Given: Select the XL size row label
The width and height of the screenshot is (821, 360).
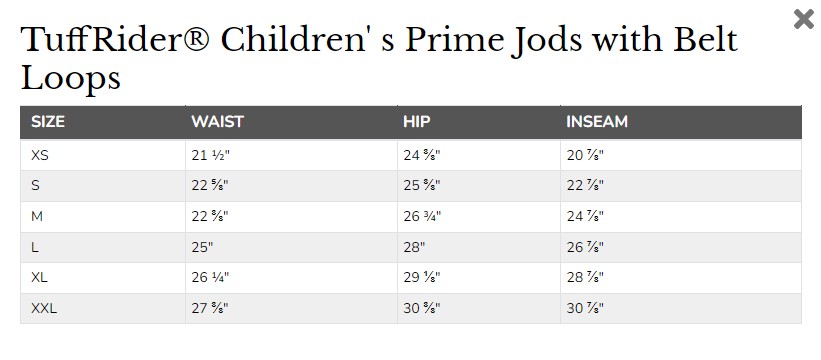Looking at the screenshot, I should (39, 277).
